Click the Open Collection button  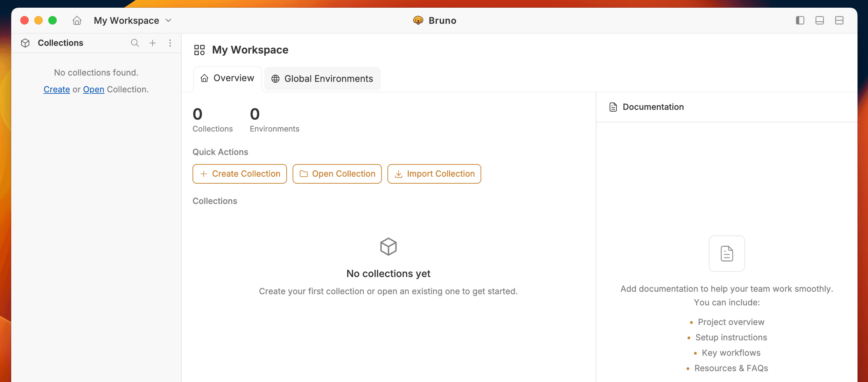tap(337, 174)
